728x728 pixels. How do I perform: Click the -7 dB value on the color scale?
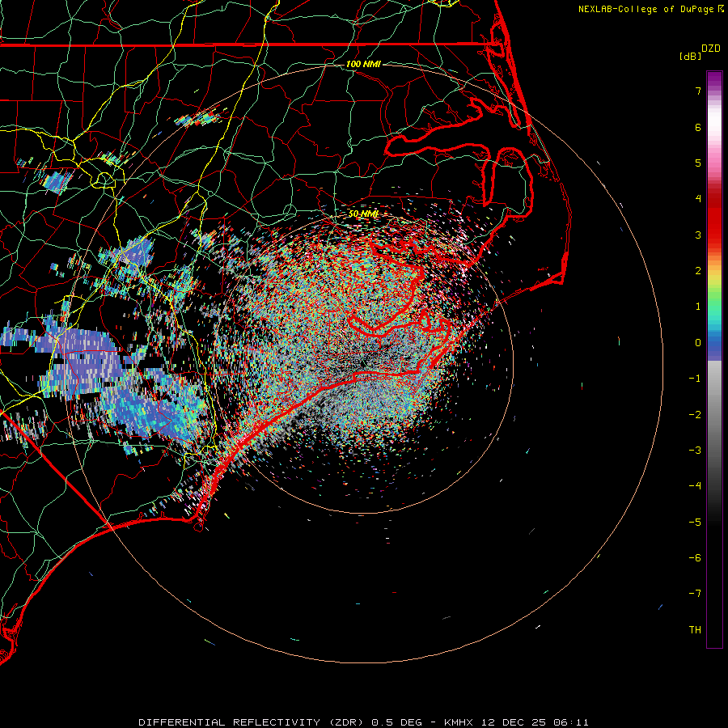click(695, 594)
